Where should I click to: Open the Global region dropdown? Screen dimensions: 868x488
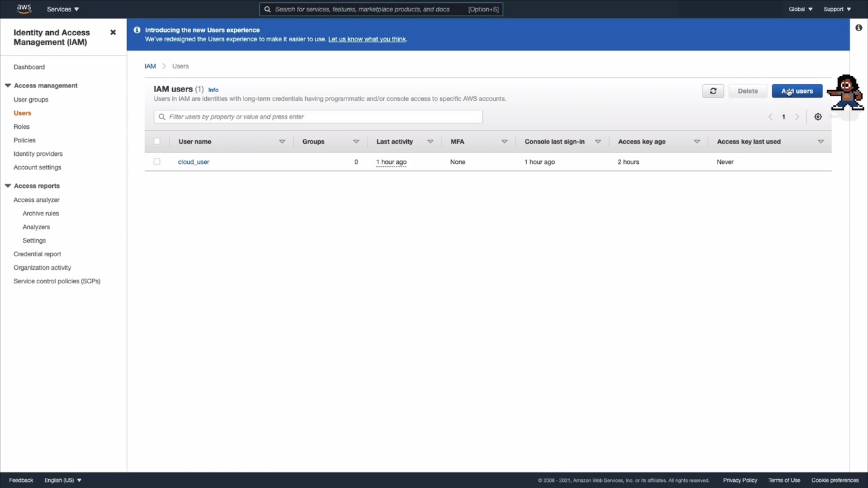800,9
